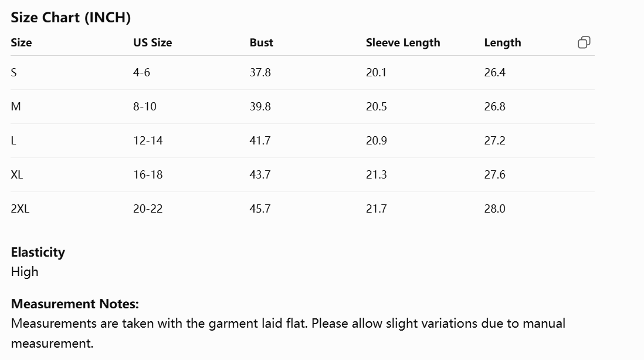The height and width of the screenshot is (360, 644).
Task: Click the Size Chart (INCH) heading
Action: click(70, 18)
